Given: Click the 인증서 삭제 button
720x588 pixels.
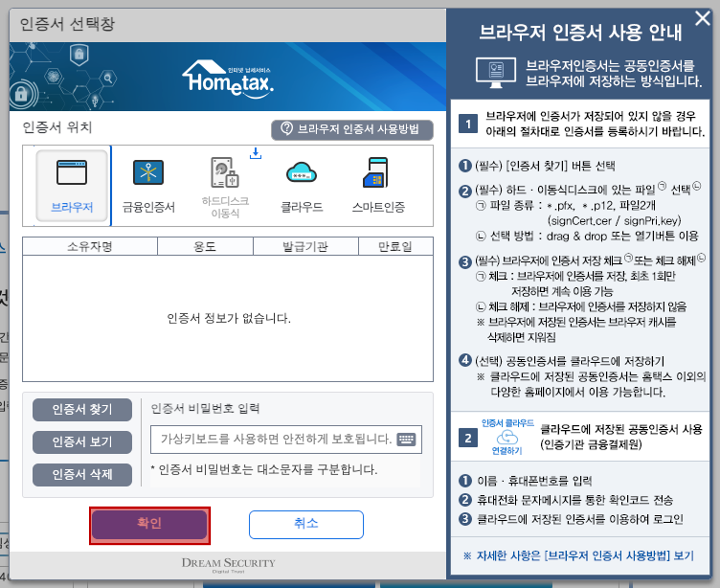Looking at the screenshot, I should [x=82, y=475].
